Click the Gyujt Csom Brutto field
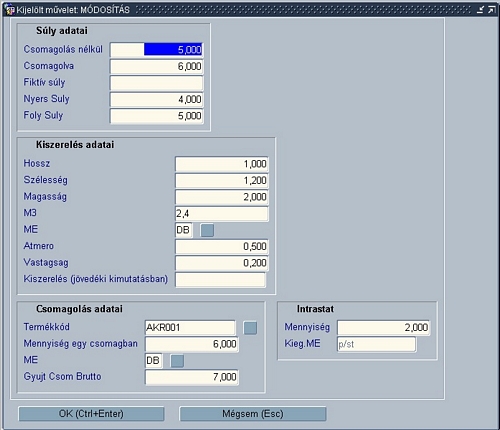 pos(192,377)
